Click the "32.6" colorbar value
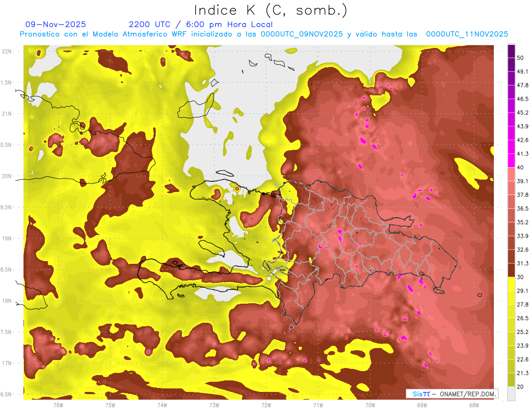This screenshot has height=411, width=532. pyautogui.click(x=523, y=250)
